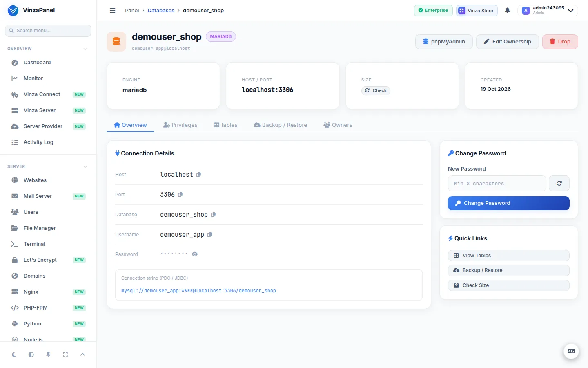Open the admin243095 account dropdown

(x=548, y=11)
